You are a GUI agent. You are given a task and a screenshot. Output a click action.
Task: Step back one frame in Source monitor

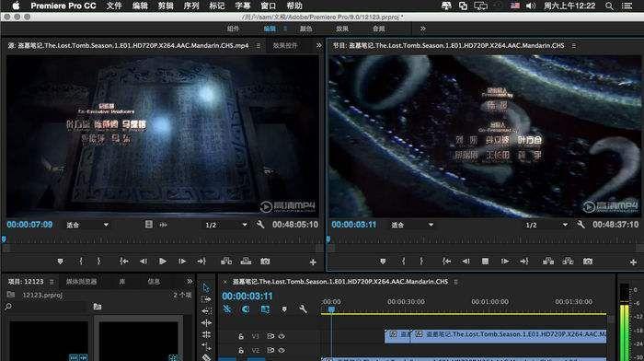[x=143, y=262]
